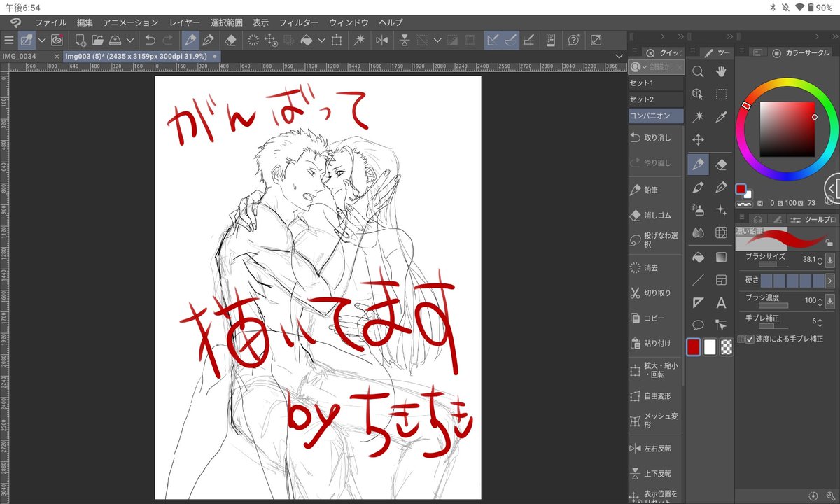The width and height of the screenshot is (840, 504).
Task: Select the セット1 quick access set
Action: pyautogui.click(x=656, y=83)
